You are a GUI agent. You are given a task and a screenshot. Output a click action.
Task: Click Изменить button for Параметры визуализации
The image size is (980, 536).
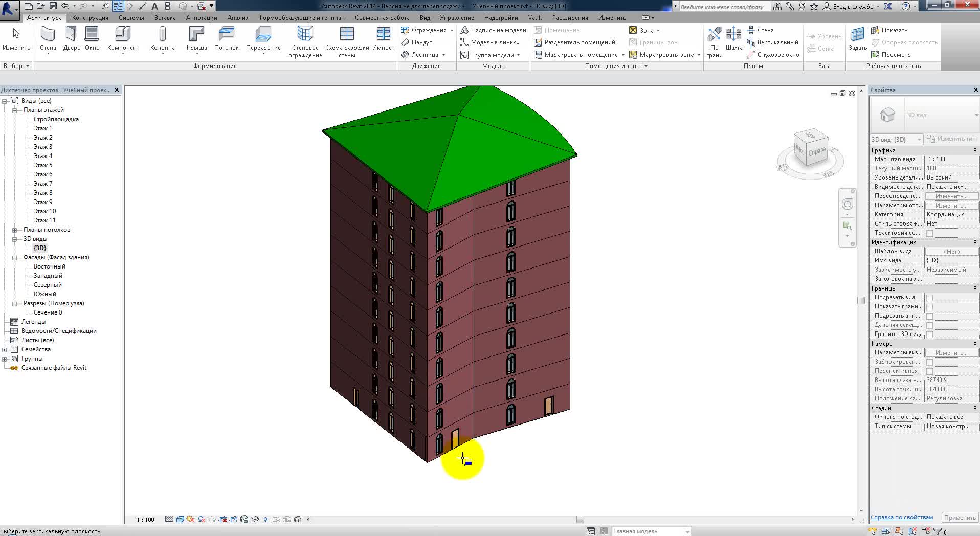pos(951,353)
